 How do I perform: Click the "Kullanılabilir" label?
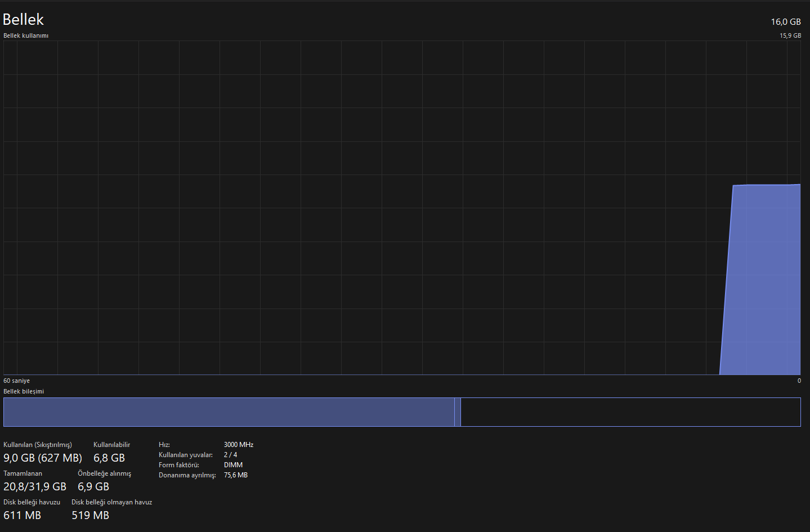click(x=111, y=445)
